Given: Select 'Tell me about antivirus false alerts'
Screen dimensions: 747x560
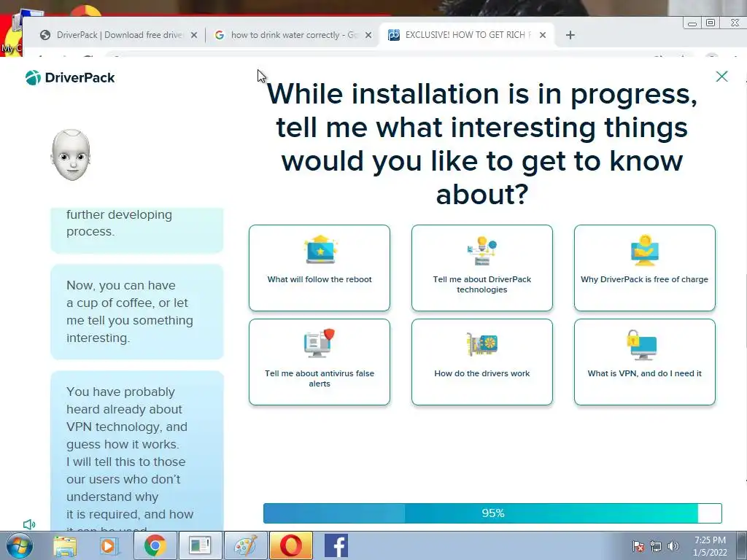Looking at the screenshot, I should (320, 362).
